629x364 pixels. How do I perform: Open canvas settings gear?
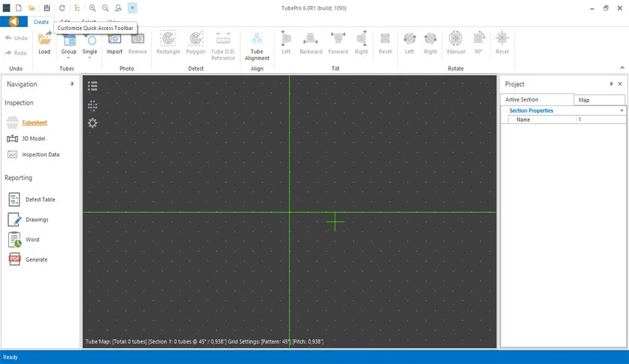[93, 123]
